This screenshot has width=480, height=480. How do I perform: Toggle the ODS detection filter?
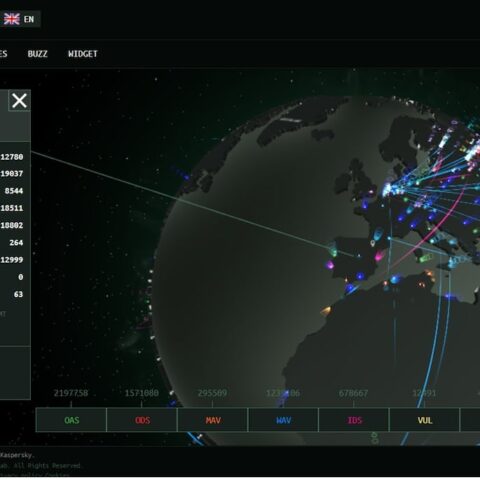[142, 420]
